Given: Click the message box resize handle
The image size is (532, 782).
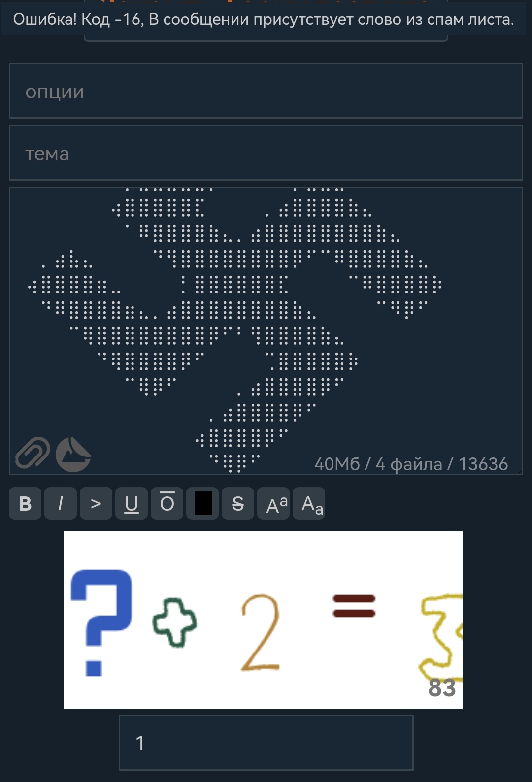Looking at the screenshot, I should click(520, 472).
